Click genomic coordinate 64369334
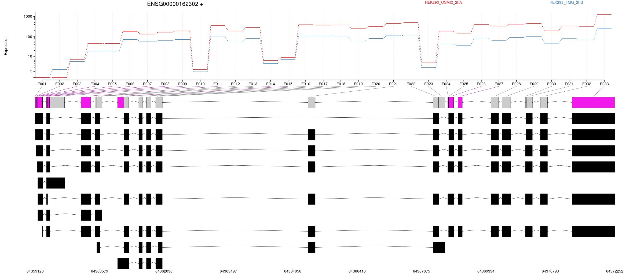 click(486, 271)
